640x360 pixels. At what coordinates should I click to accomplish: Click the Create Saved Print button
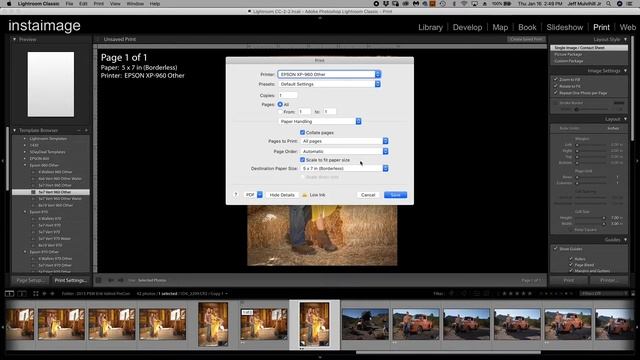click(527, 39)
